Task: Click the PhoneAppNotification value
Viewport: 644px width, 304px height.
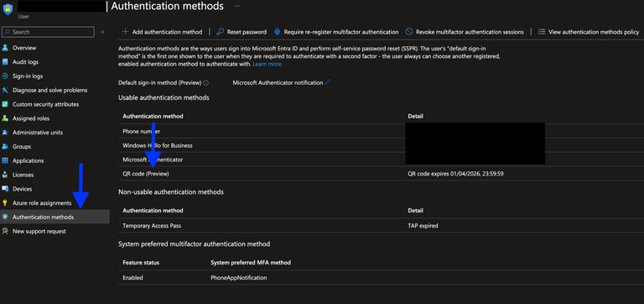Action: pyautogui.click(x=239, y=278)
